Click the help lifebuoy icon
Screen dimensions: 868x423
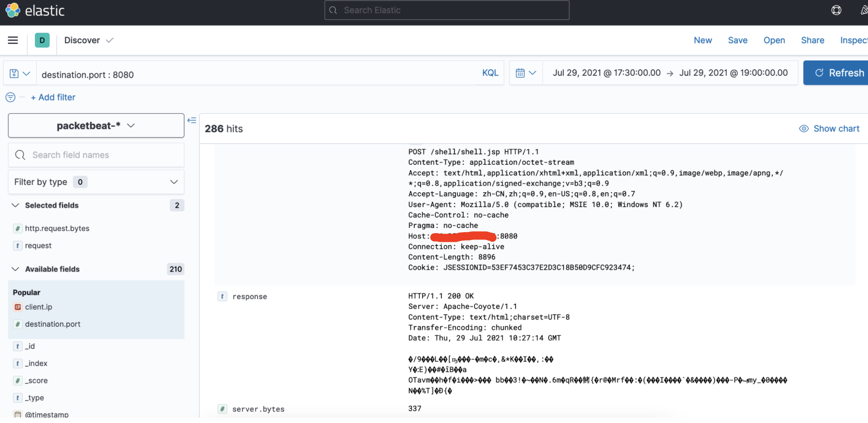point(836,10)
